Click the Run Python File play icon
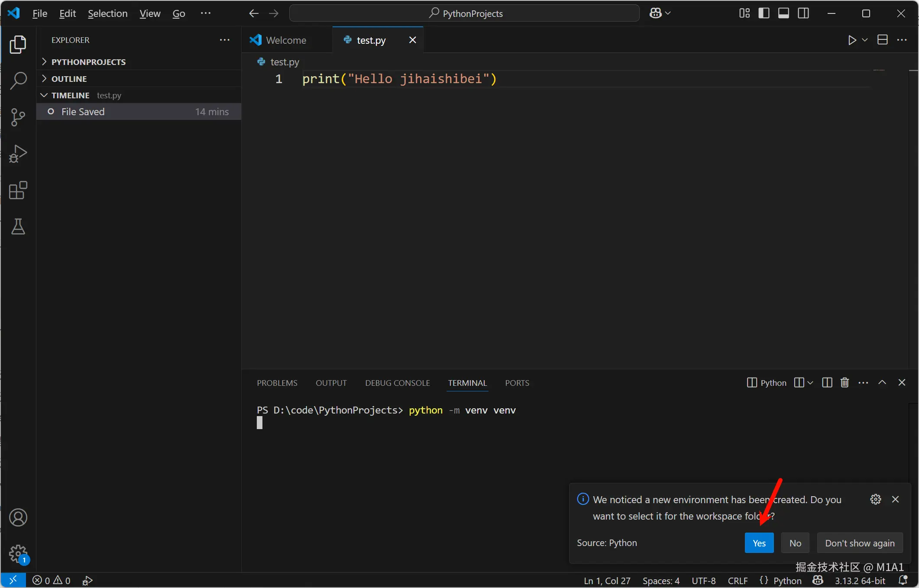The width and height of the screenshot is (919, 588). coord(851,40)
